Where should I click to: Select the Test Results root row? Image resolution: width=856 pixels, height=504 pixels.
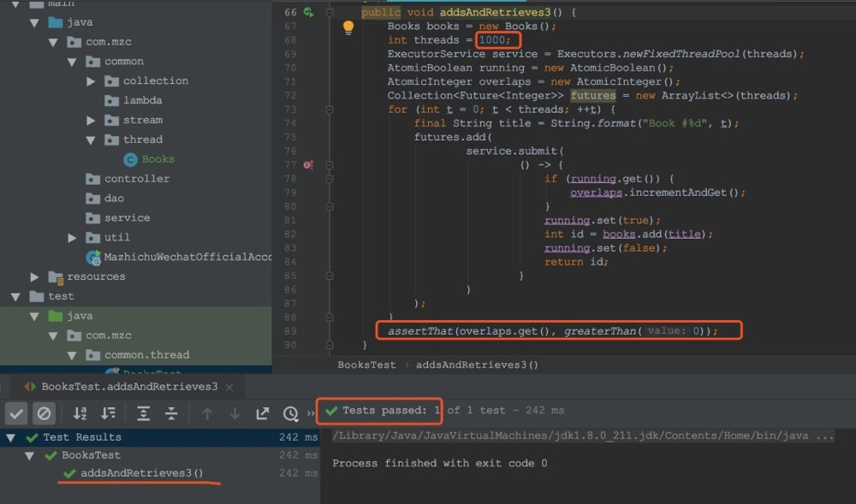[159, 437]
